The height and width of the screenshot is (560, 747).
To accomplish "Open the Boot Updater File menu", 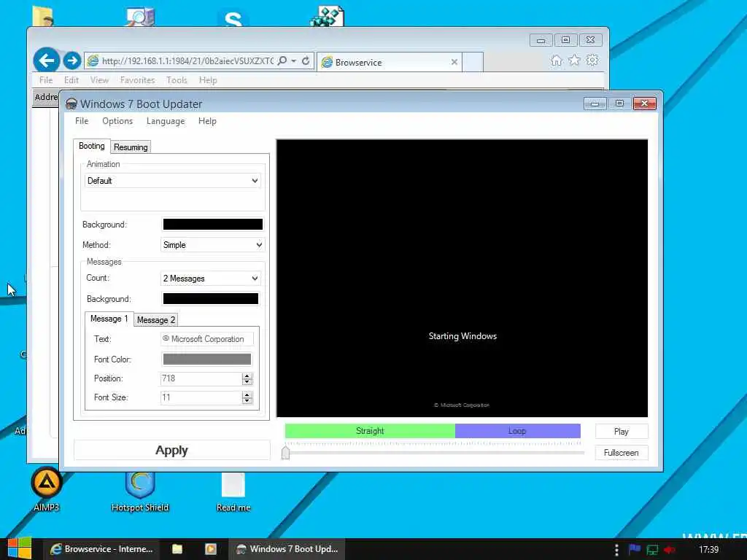I will pyautogui.click(x=82, y=121).
